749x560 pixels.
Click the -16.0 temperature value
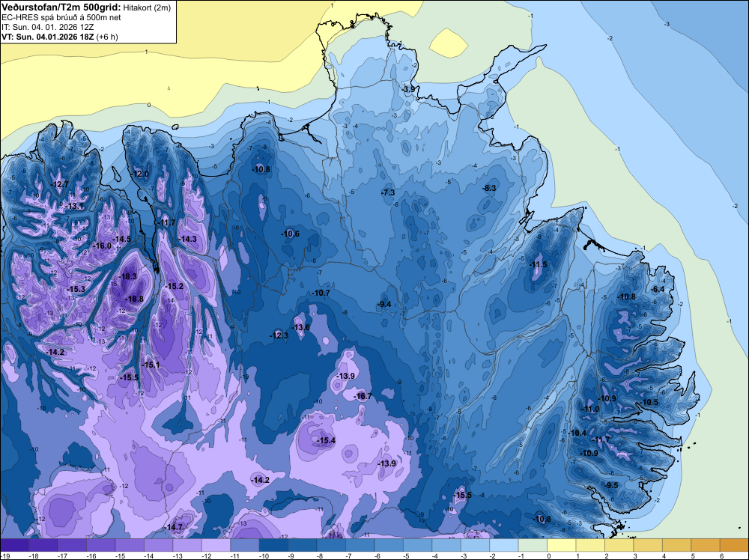(102, 246)
